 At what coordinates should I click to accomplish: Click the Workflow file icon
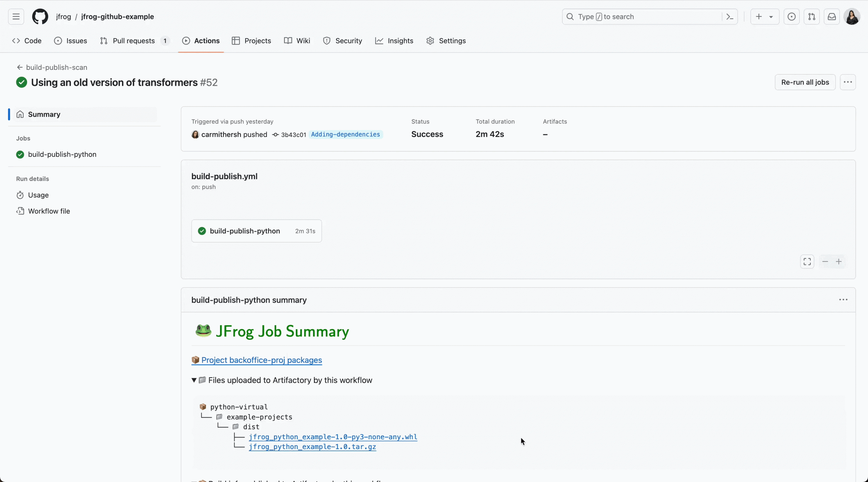click(20, 211)
